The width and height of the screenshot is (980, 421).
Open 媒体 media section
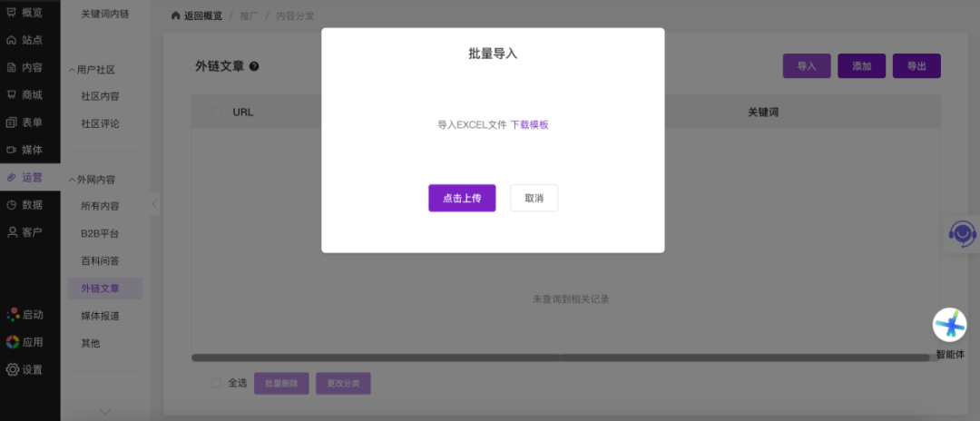[x=25, y=150]
